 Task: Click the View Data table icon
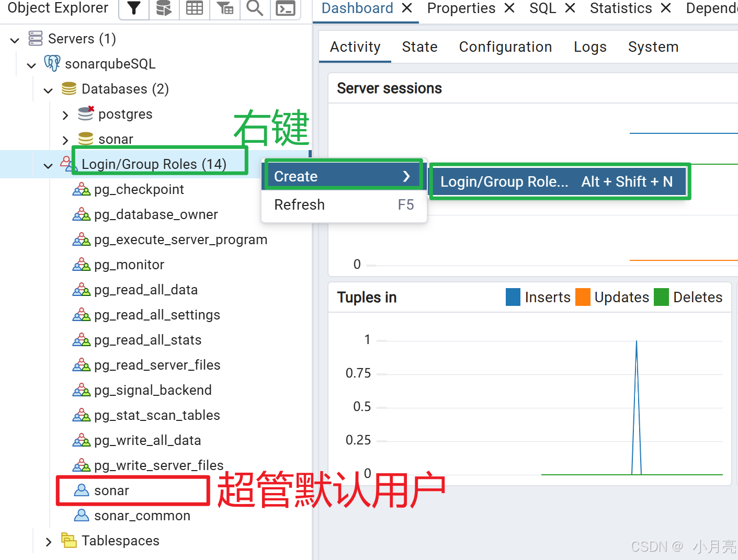coord(195,8)
